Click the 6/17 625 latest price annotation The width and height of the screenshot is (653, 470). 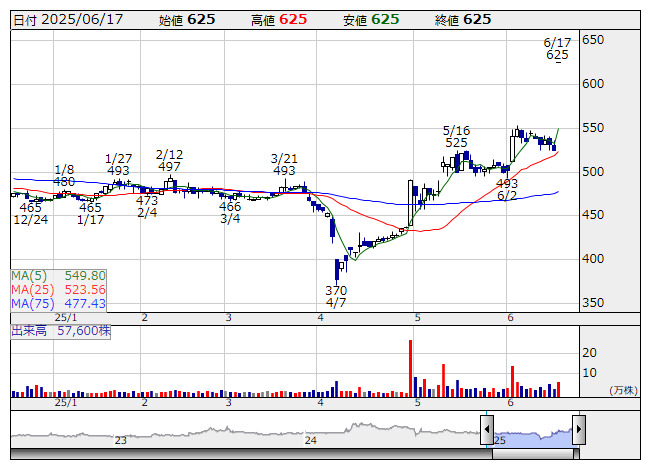[x=557, y=49]
